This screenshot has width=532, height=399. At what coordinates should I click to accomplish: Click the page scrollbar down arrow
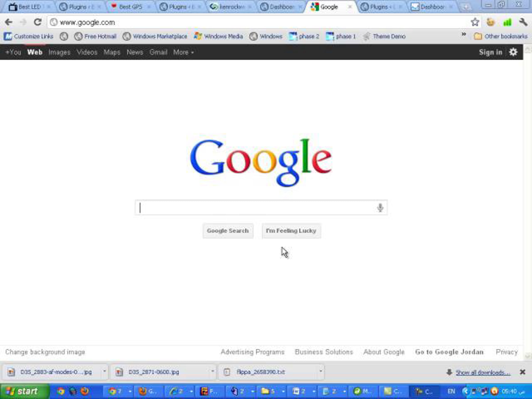point(528,356)
